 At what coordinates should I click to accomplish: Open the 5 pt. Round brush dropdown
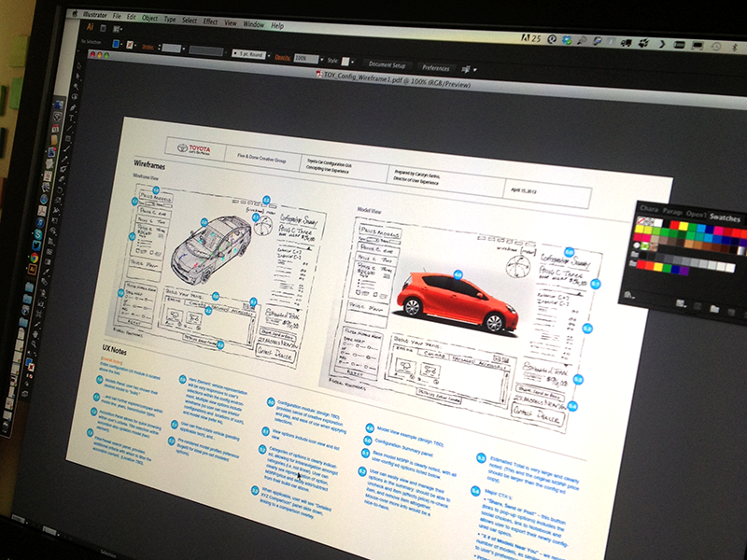tap(269, 55)
